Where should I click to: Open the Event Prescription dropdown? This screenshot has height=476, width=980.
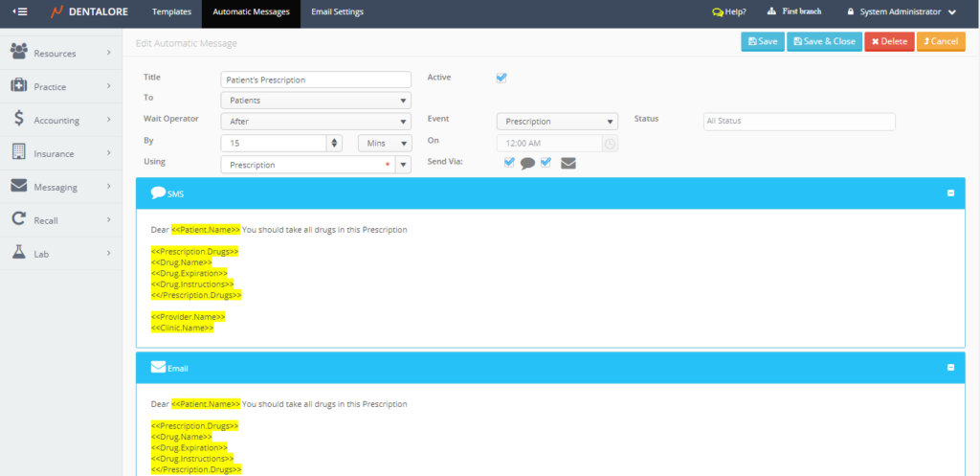pos(556,122)
